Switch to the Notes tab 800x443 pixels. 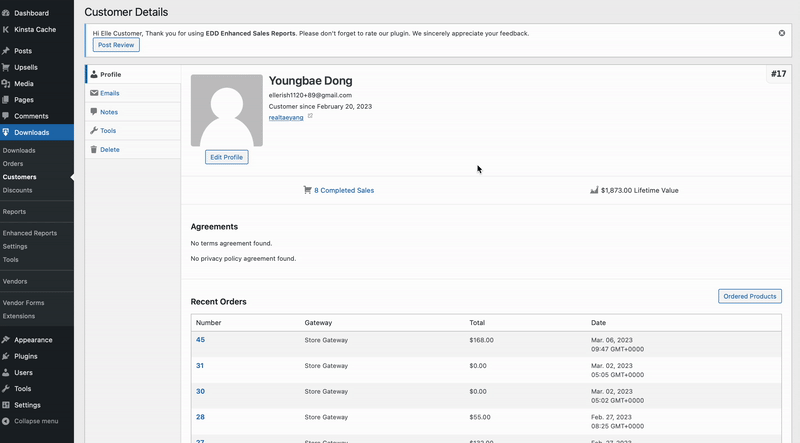click(133, 112)
